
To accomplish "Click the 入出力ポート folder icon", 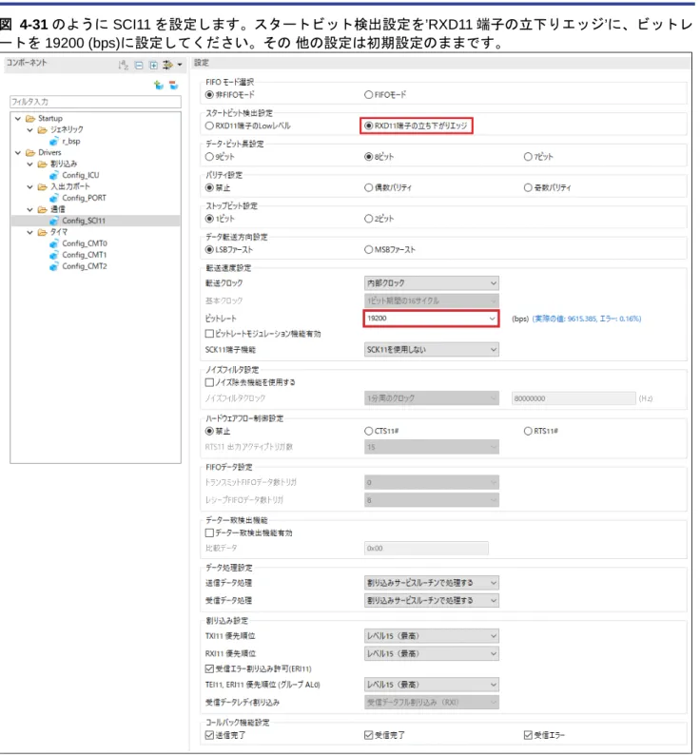I will click(43, 186).
